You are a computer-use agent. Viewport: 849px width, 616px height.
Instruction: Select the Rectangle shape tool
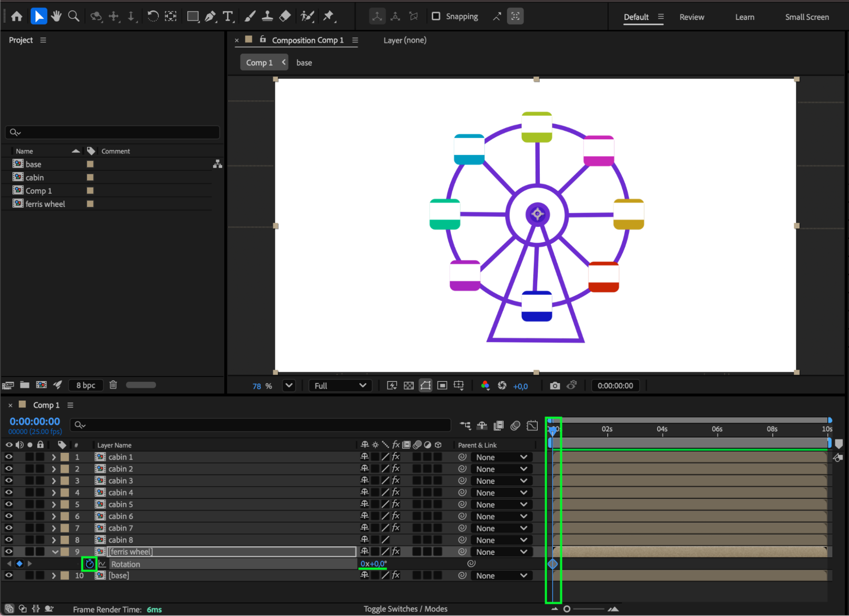193,17
